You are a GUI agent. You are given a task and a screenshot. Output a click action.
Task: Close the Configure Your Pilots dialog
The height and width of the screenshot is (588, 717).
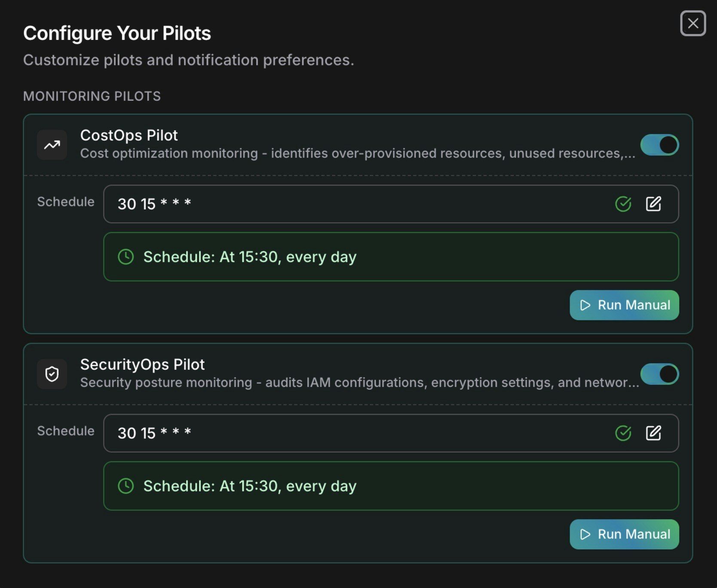[x=693, y=23]
